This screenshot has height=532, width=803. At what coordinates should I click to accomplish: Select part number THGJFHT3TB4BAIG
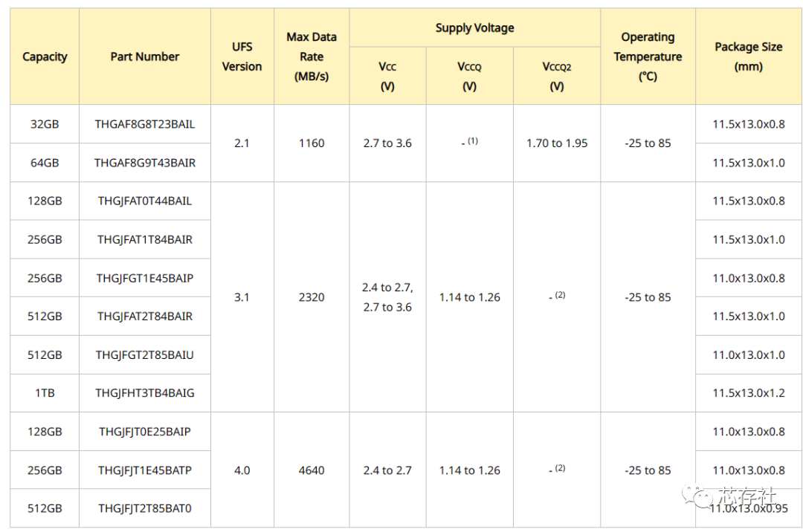tap(145, 393)
